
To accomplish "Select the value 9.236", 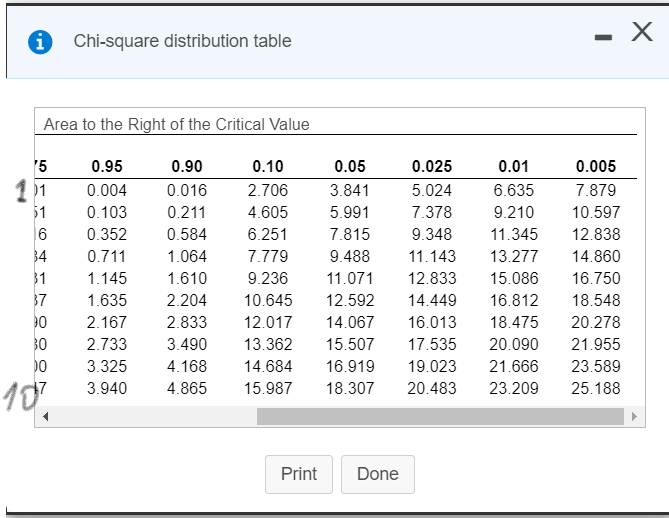I will [268, 279].
